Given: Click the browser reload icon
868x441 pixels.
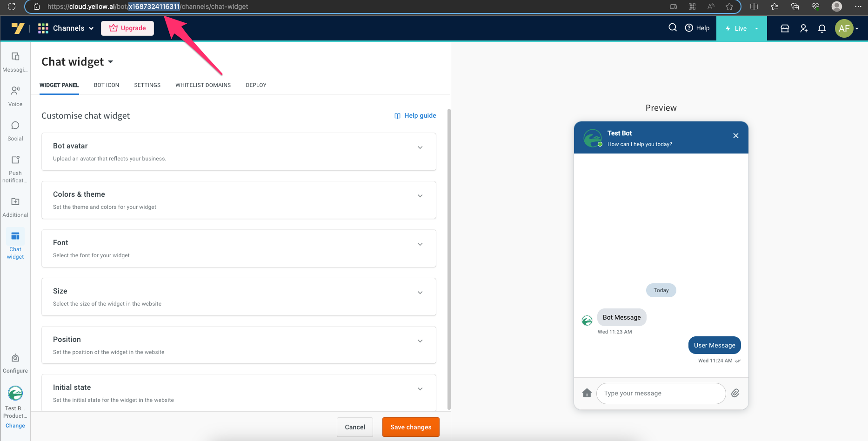Looking at the screenshot, I should (x=12, y=7).
